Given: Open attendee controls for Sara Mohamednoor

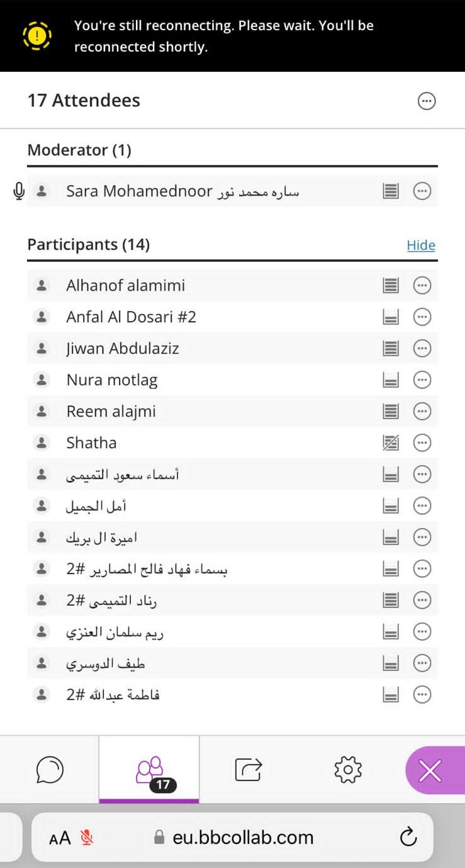Looking at the screenshot, I should (422, 191).
